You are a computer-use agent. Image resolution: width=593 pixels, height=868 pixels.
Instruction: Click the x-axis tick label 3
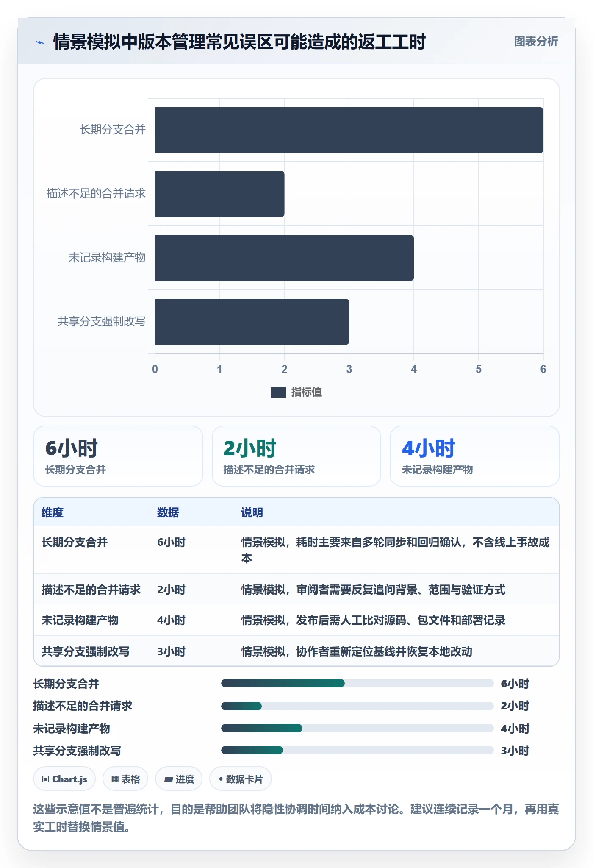click(x=349, y=369)
